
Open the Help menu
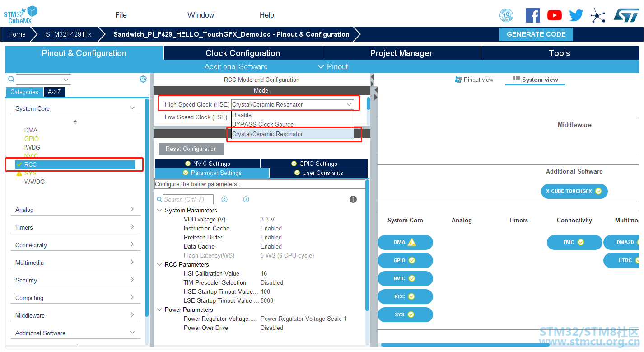coord(267,15)
